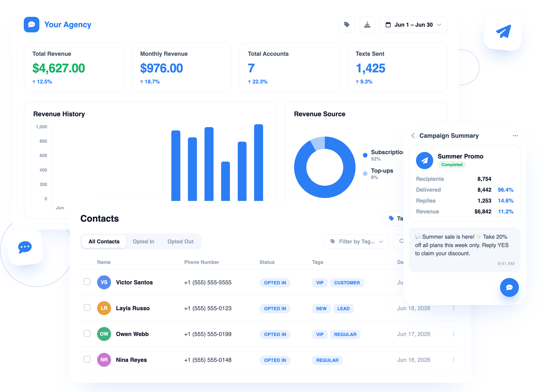This screenshot has width=541, height=392.
Task: Click the REGULAR tag on Nina Reyes
Action: [x=327, y=360]
